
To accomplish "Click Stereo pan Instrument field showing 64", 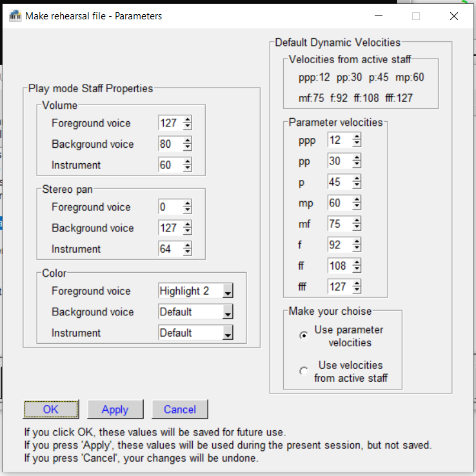I will 171,248.
